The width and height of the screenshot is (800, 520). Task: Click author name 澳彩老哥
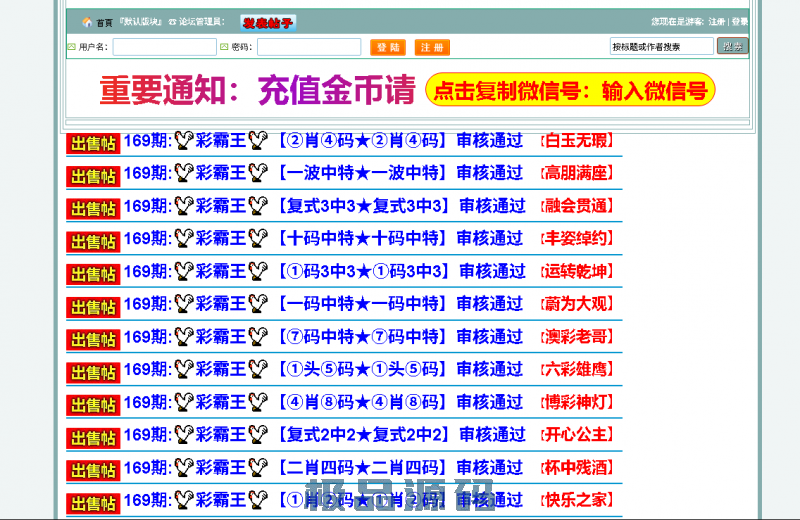577,336
